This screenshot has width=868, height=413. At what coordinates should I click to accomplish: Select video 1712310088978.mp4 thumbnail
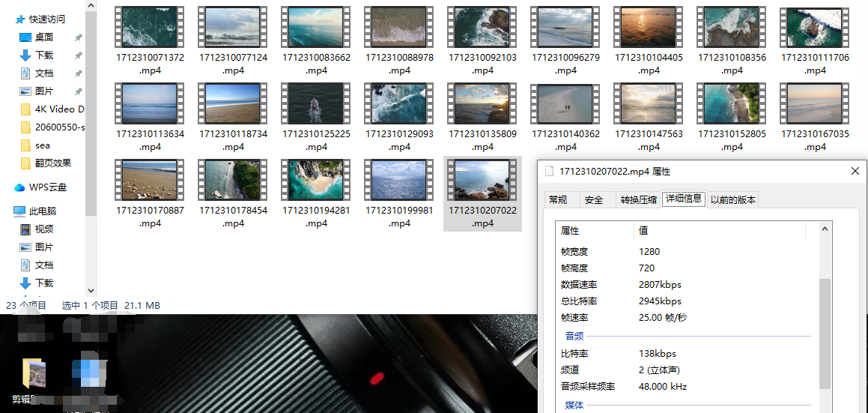click(x=398, y=27)
